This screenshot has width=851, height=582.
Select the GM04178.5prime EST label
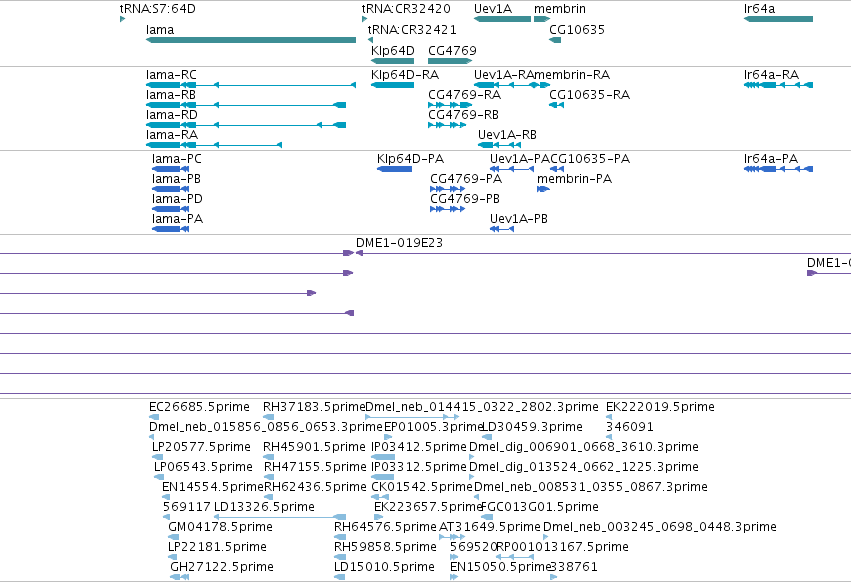pos(220,527)
